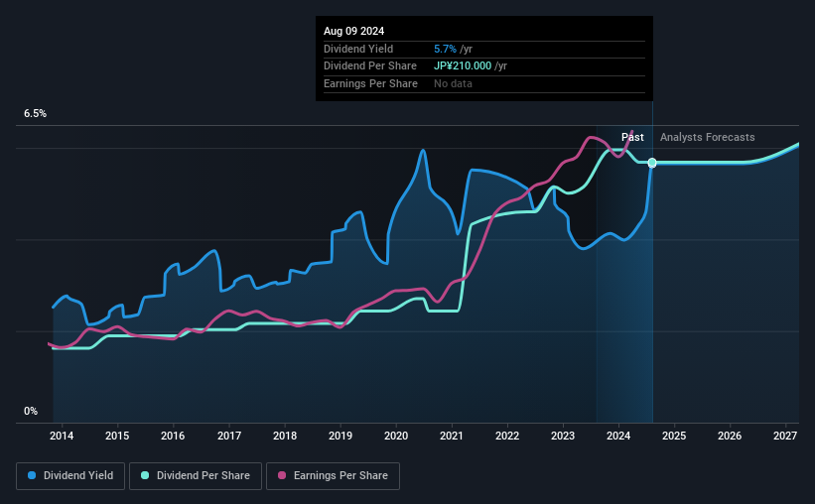This screenshot has height=504, width=815.
Task: Select the 2014 year label on the axis
Action: [x=62, y=436]
